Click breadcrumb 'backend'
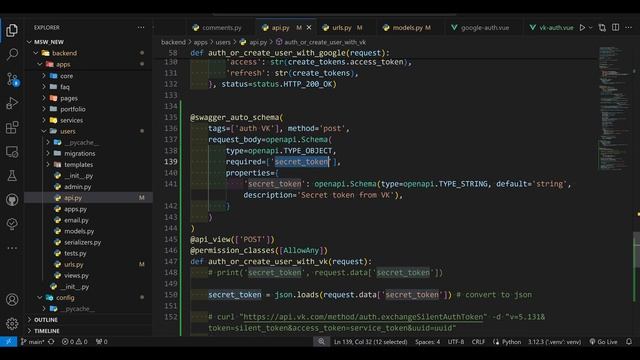The height and width of the screenshot is (360, 640). coord(173,42)
